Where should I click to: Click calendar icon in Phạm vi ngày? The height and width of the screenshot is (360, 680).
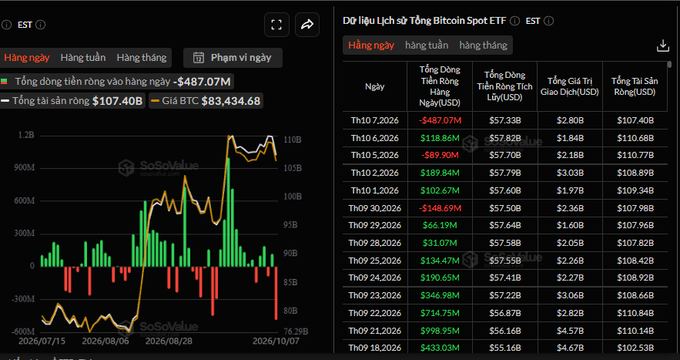click(x=198, y=58)
